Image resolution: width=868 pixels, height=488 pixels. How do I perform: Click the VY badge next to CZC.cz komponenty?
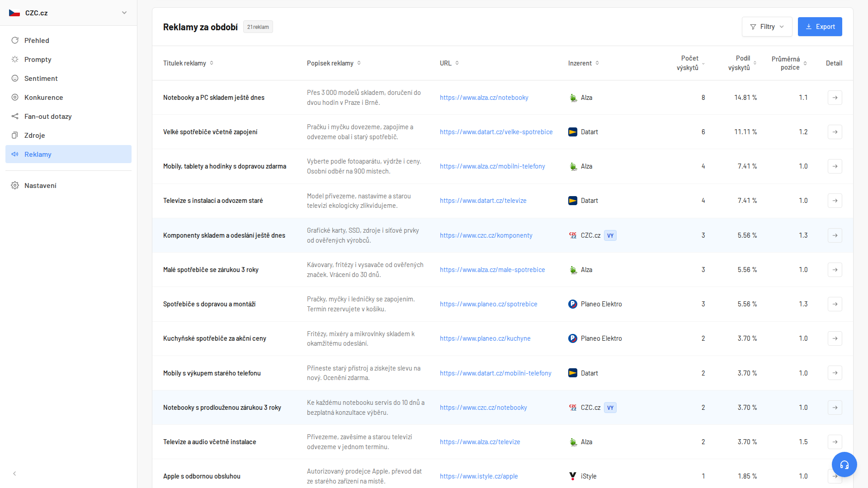click(x=610, y=235)
